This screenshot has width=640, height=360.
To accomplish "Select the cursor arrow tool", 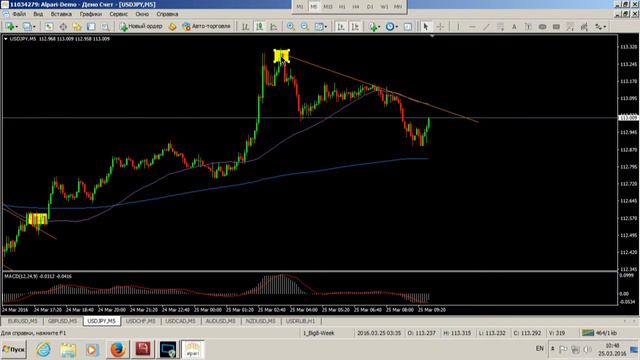I will point(426,27).
